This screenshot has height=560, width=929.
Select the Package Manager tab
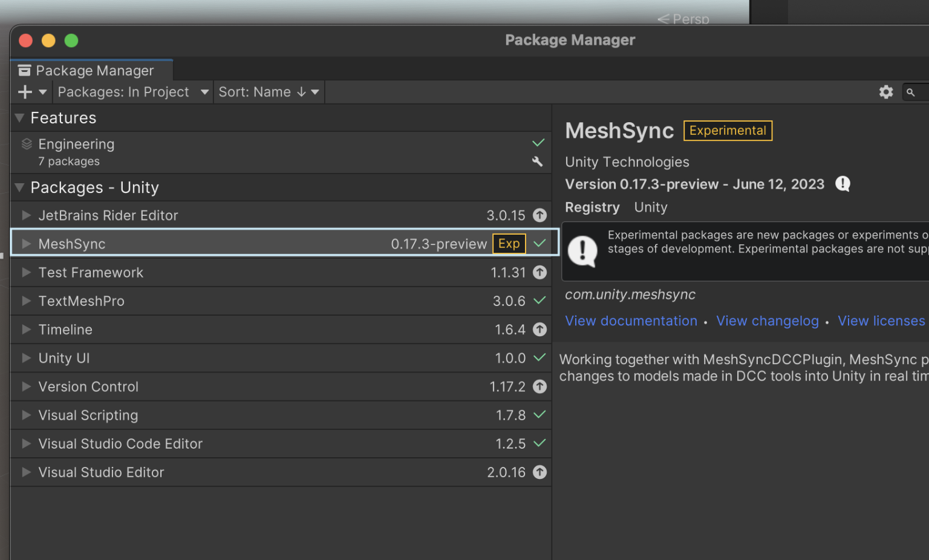[92, 71]
